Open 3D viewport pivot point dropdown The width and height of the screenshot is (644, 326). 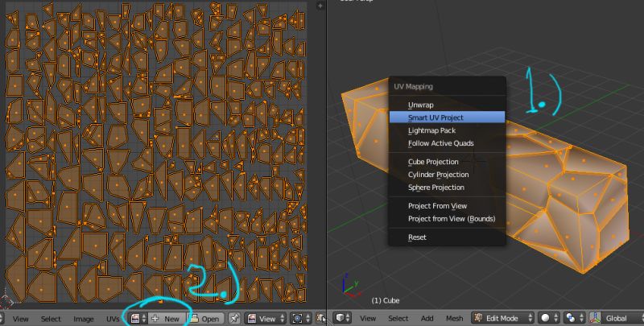click(573, 318)
